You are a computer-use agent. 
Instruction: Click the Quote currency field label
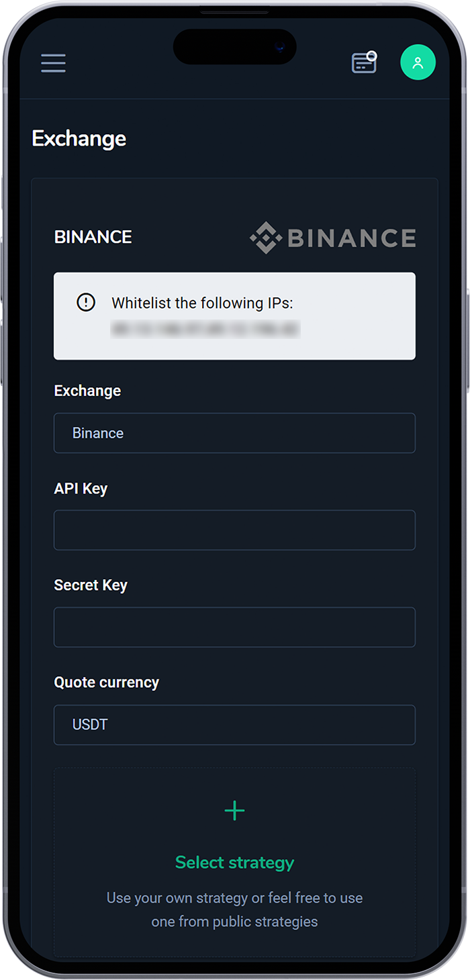106,683
